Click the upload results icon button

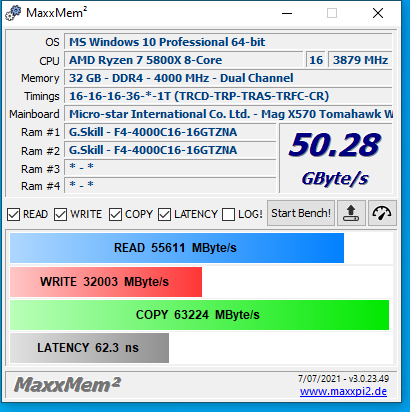click(351, 213)
